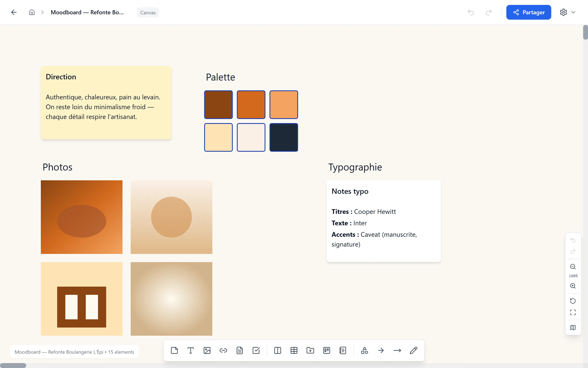Click the vertical scrollbar thumb
Viewport: 588px width, 368px height.
click(x=585, y=32)
